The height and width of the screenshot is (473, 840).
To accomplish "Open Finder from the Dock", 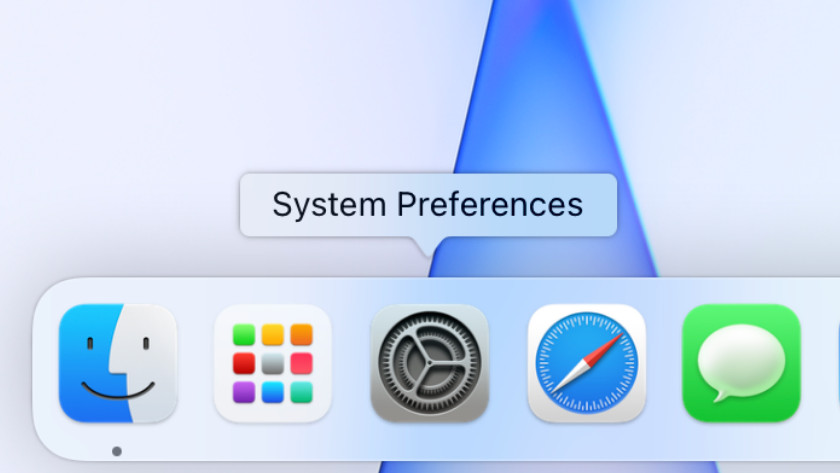I will tap(117, 363).
